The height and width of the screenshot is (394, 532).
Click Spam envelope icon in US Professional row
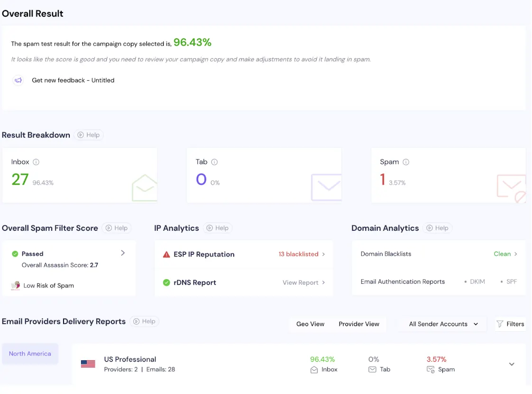(431, 369)
